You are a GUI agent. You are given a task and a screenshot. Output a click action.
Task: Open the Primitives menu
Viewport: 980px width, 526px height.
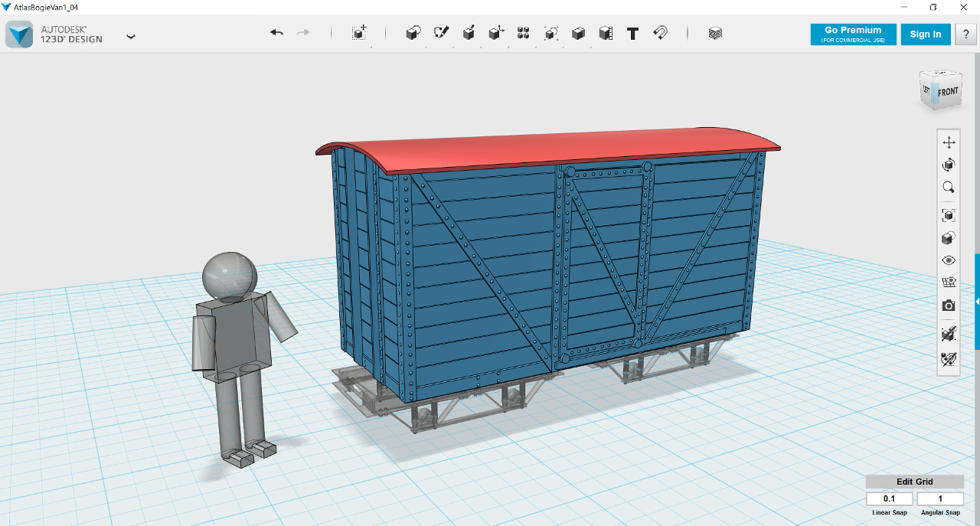(x=413, y=33)
